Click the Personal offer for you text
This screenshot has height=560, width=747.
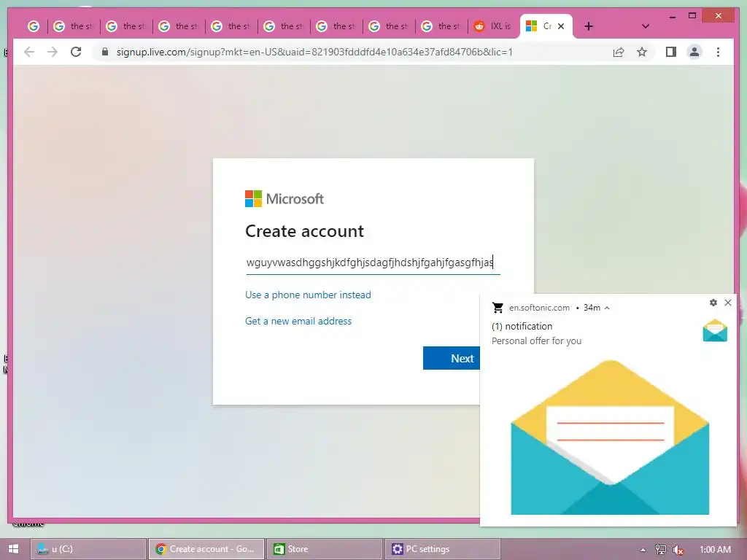(536, 341)
